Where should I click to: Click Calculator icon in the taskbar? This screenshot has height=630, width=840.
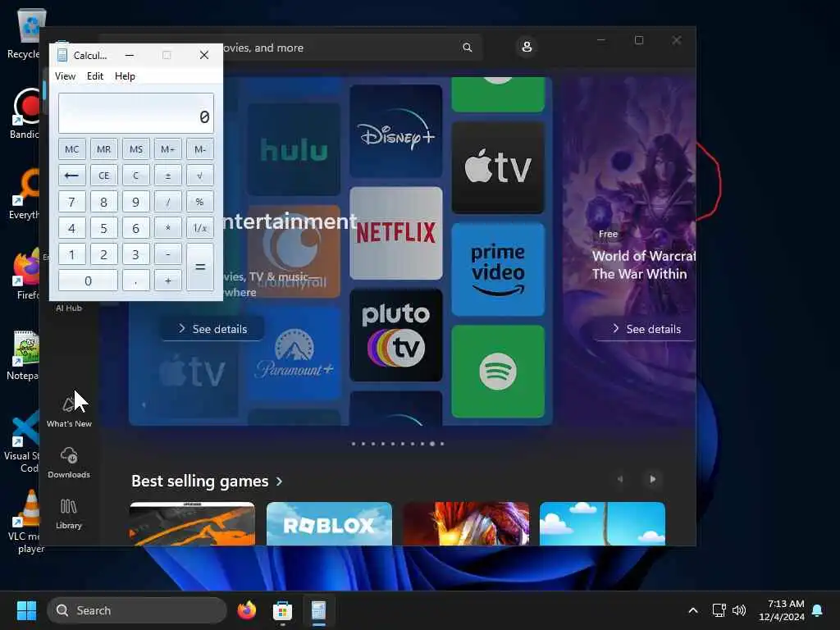[x=318, y=610]
